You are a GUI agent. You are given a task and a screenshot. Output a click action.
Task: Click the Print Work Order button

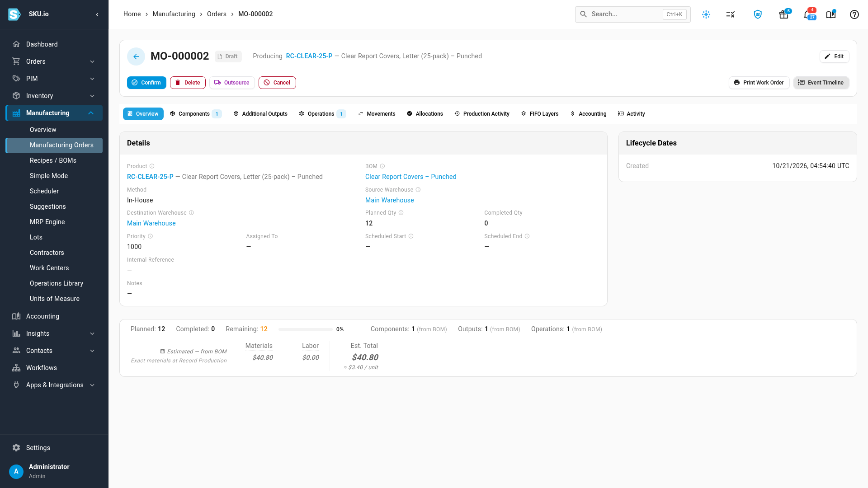tap(759, 83)
